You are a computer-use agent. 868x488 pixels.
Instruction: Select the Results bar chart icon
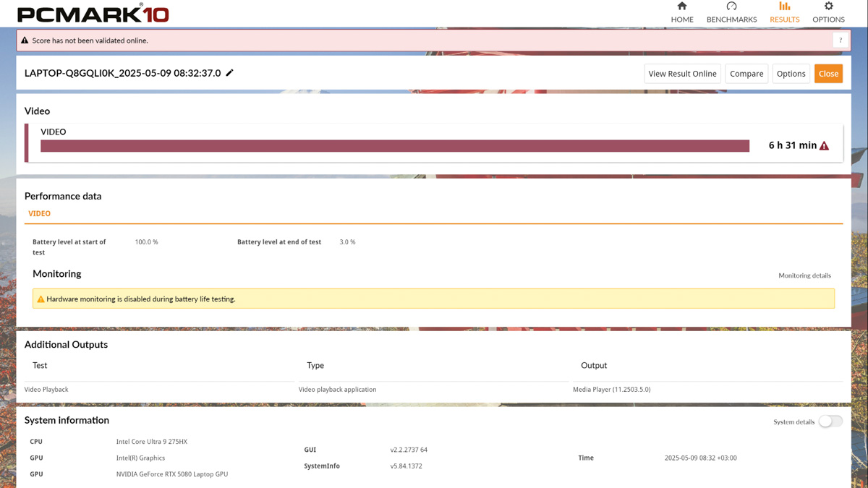click(x=785, y=7)
